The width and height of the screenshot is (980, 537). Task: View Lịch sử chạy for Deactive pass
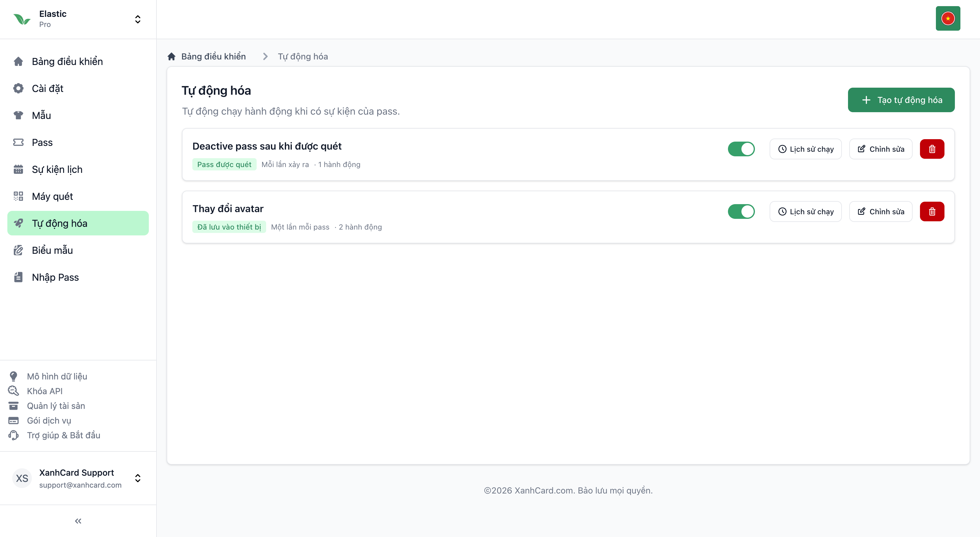pyautogui.click(x=805, y=149)
